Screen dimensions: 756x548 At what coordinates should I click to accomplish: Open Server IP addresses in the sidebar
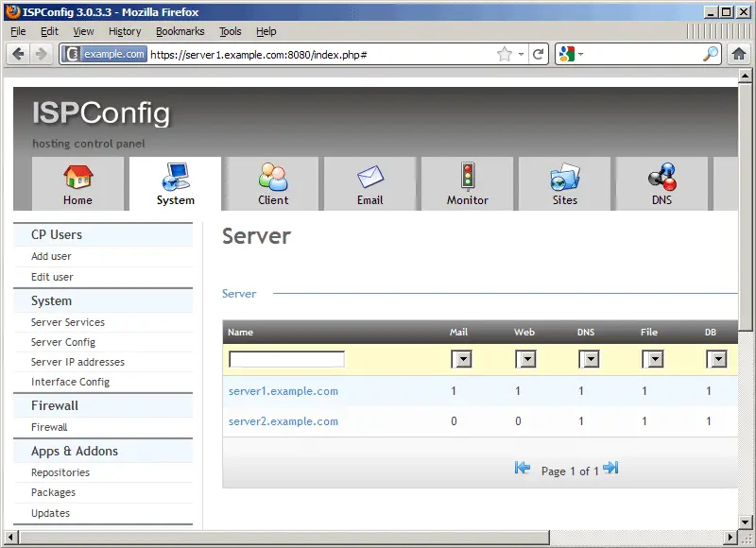pos(77,362)
